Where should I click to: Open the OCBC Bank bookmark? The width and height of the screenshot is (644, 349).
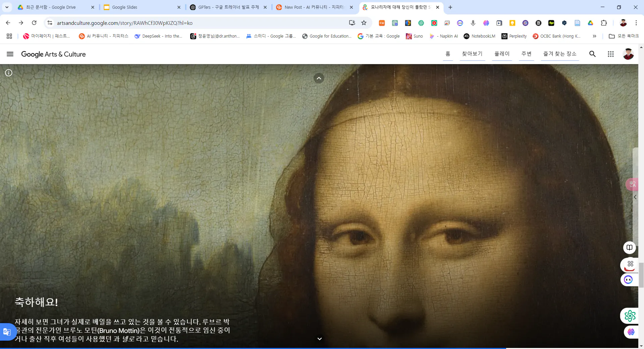click(556, 36)
